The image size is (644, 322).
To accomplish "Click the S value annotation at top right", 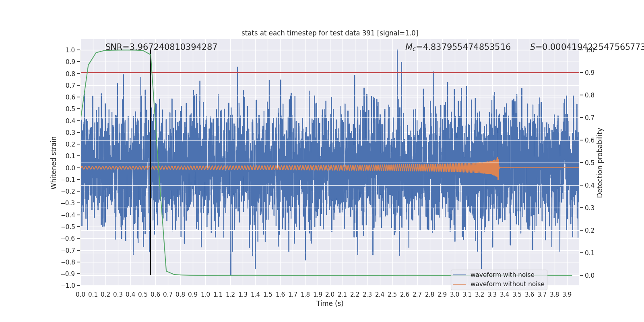I will tap(587, 47).
